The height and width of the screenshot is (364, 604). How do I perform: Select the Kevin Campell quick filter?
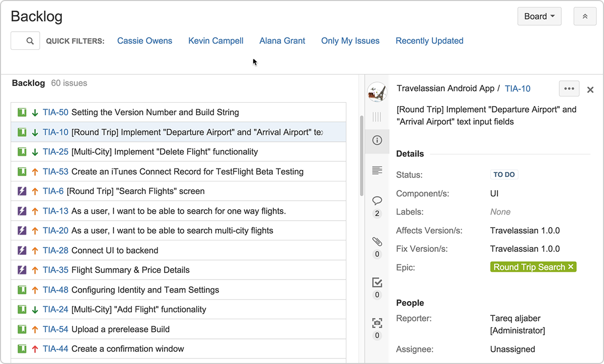[x=215, y=41]
